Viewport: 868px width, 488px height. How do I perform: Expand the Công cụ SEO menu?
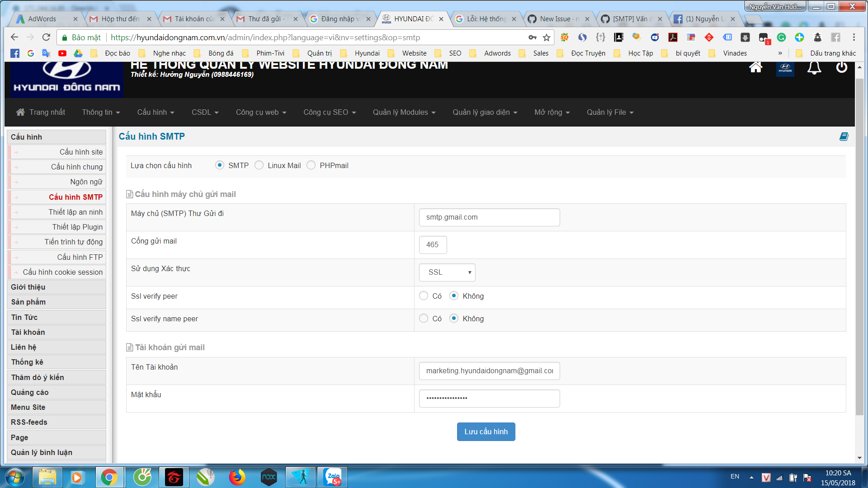330,113
